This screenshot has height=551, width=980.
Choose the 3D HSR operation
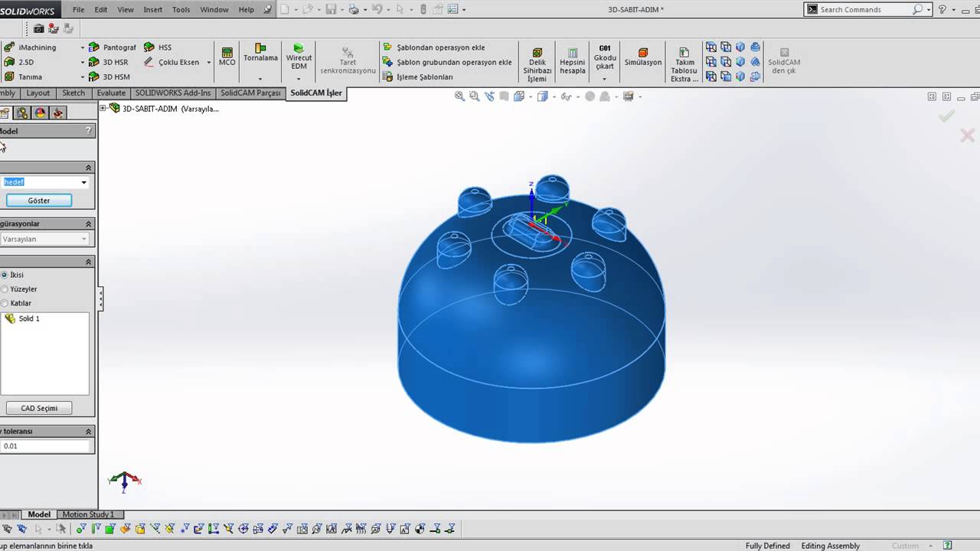click(x=109, y=62)
